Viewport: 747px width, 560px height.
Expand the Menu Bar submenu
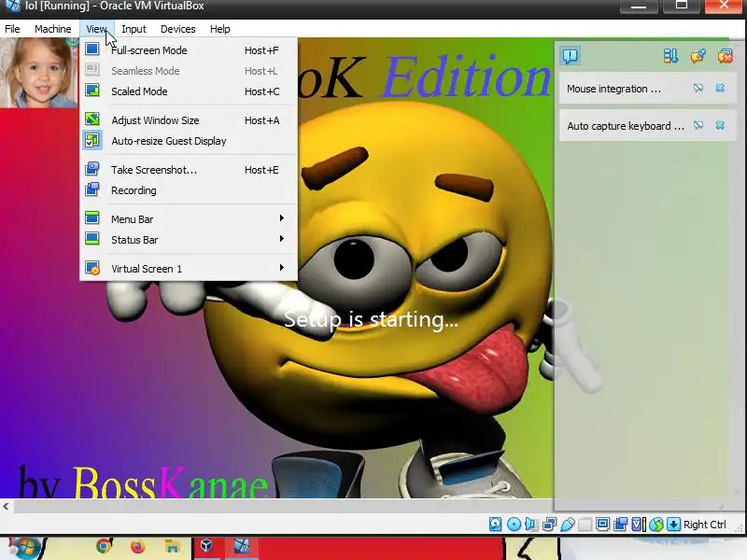(x=189, y=219)
